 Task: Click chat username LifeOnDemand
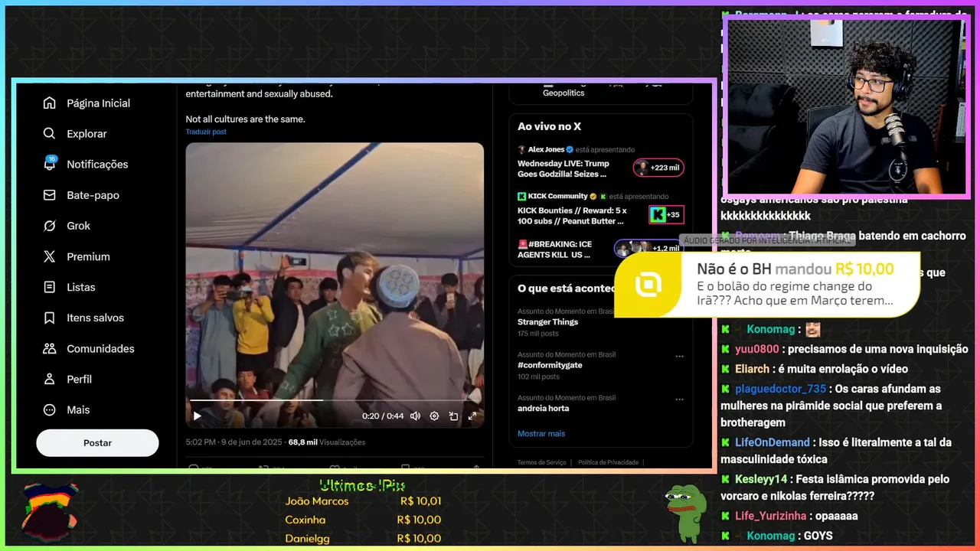pos(773,442)
